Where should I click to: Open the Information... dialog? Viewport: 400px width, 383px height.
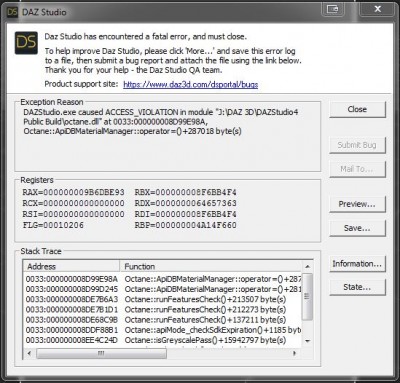click(x=357, y=264)
